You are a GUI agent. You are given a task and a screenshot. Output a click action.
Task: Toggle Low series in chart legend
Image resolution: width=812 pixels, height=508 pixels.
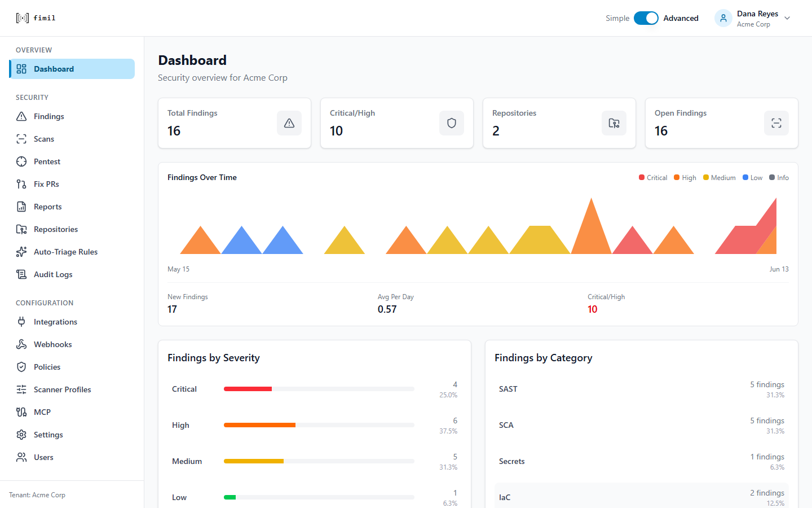tap(753, 178)
